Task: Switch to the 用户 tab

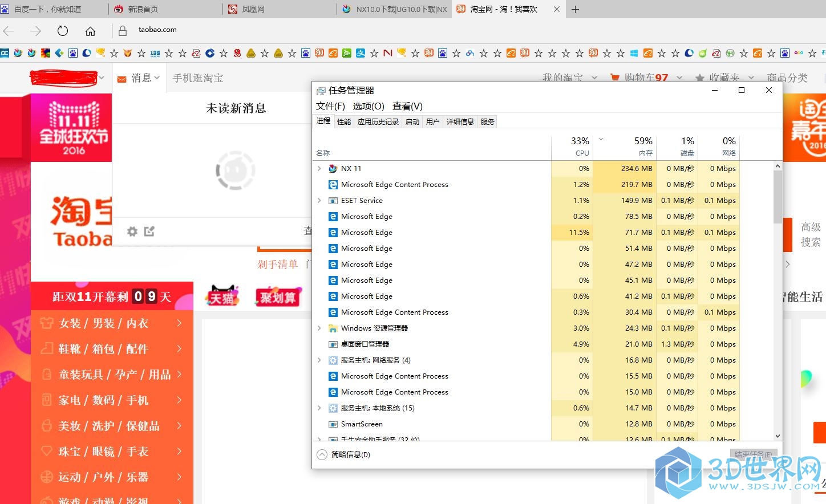Action: [433, 121]
